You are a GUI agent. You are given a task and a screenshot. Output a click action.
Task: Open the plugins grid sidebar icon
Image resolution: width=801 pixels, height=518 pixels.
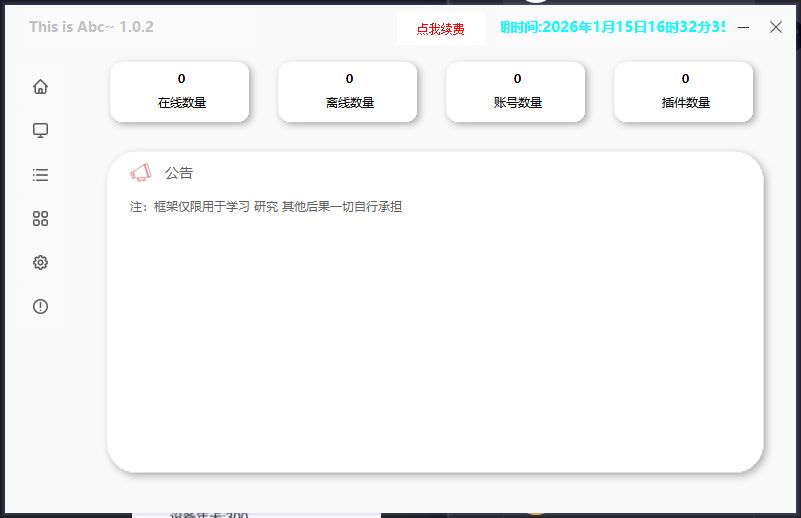40,219
